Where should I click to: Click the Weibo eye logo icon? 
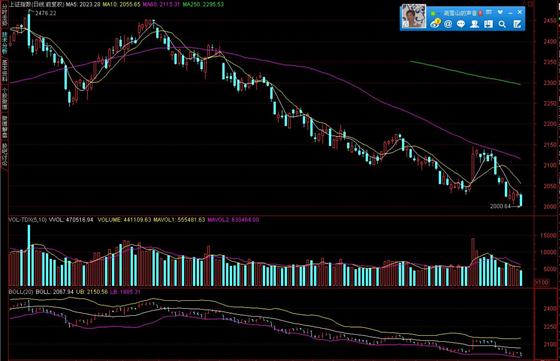pos(436,23)
